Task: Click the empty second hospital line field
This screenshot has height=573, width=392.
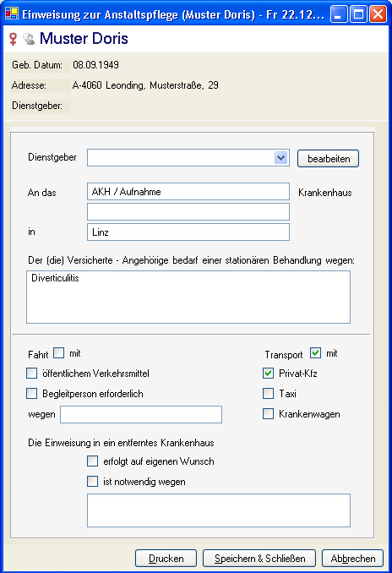Action: coord(188,212)
